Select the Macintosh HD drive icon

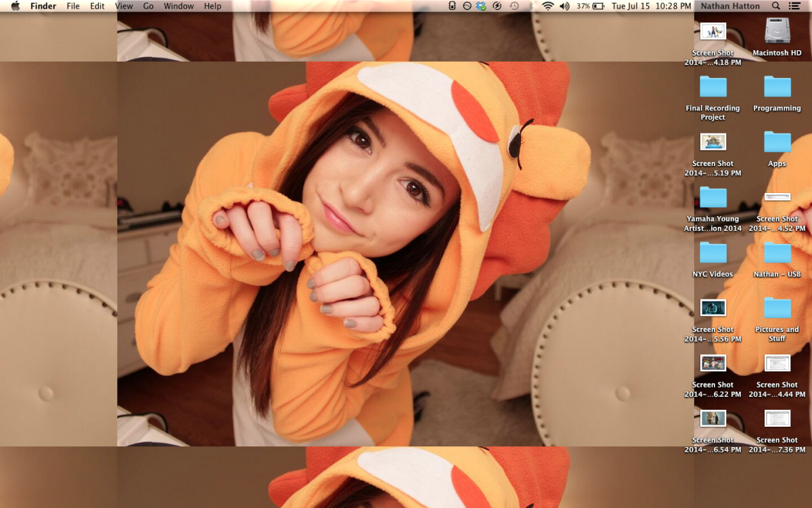[x=777, y=31]
